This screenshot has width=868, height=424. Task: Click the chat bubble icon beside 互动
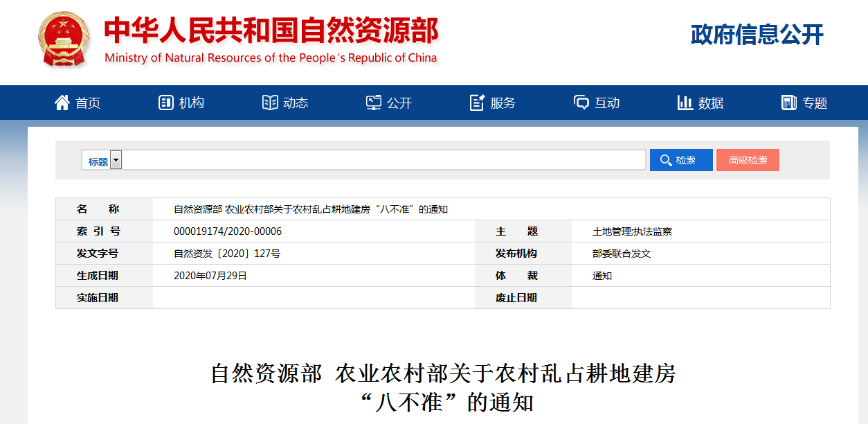[x=581, y=103]
